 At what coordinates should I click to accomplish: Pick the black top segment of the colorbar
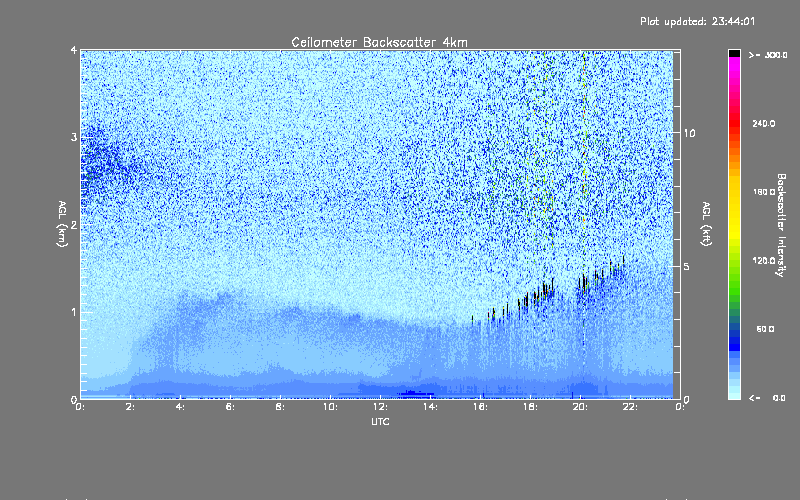click(734, 53)
